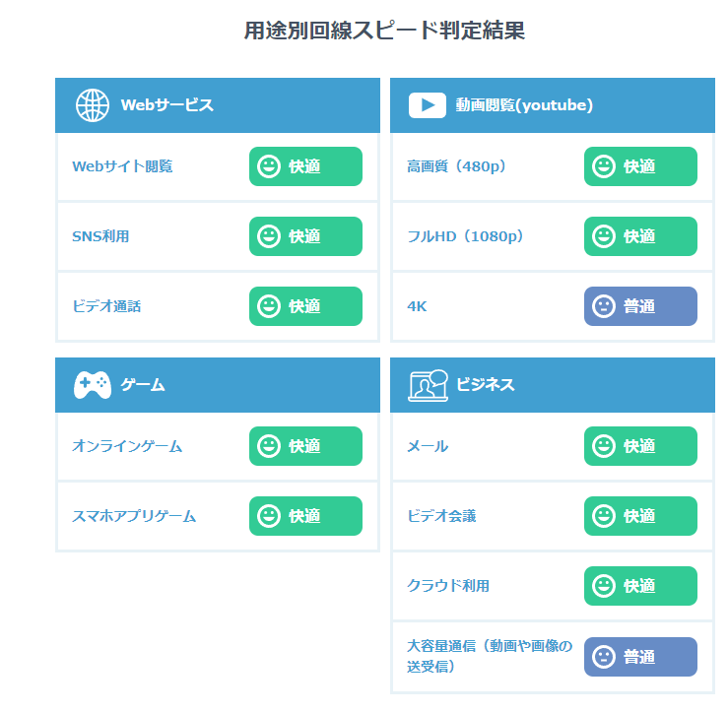Click the 快適 badge for SNS利用

[x=305, y=236]
